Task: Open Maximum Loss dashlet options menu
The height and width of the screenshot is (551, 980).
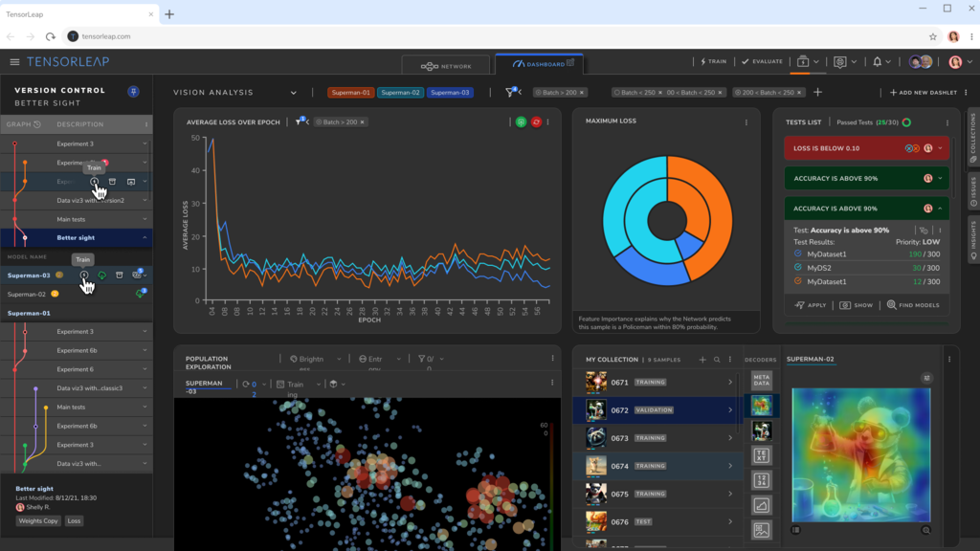Action: pyautogui.click(x=746, y=122)
